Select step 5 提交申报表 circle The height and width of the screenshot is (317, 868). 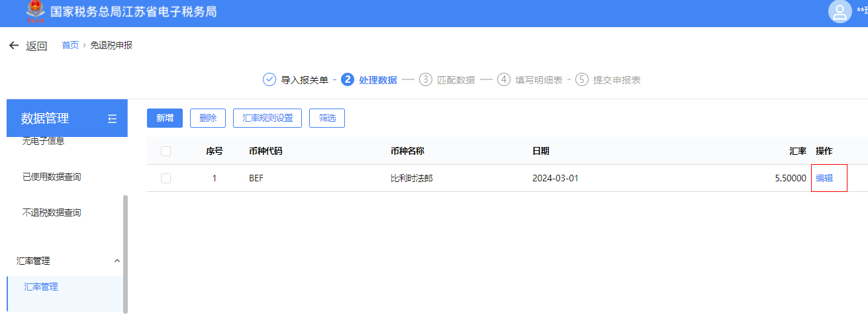tap(582, 79)
